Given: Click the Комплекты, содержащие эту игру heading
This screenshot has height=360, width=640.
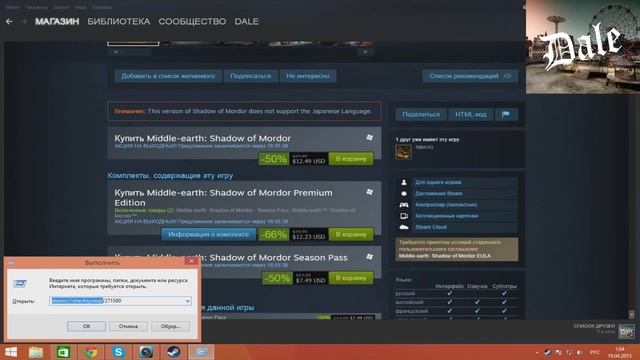Looking at the screenshot, I should coord(170,176).
